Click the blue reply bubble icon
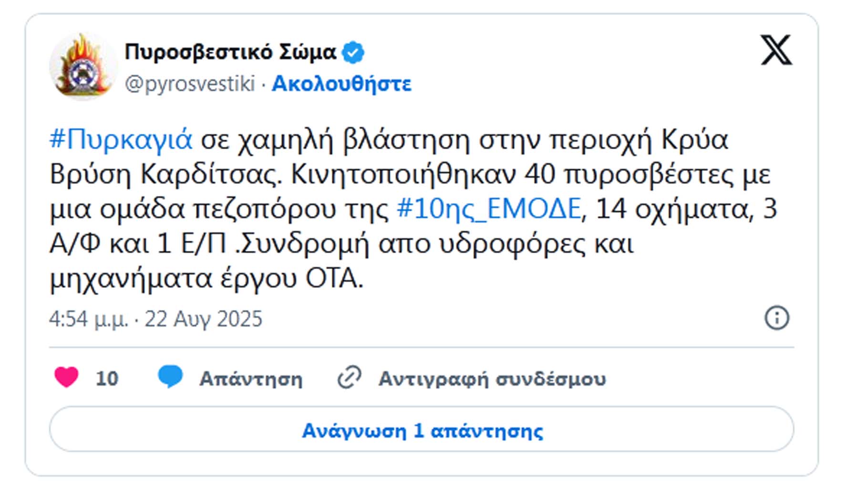The image size is (845, 504). [170, 377]
